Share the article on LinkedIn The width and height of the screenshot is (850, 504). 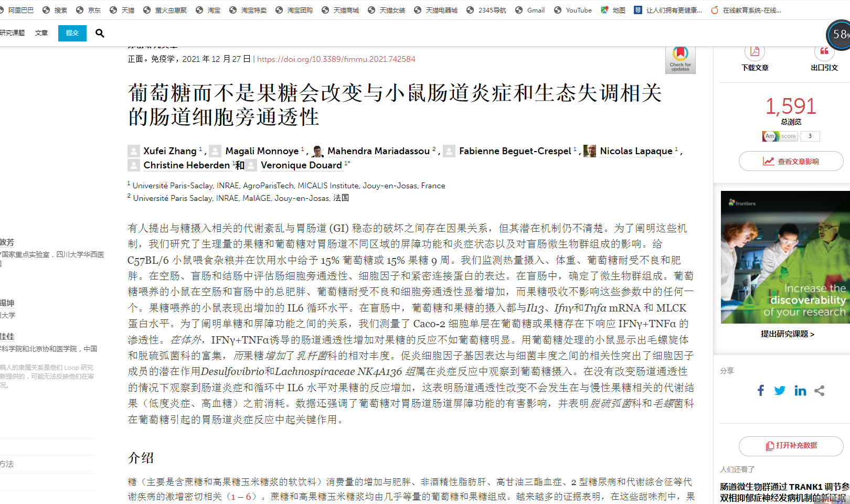click(x=800, y=390)
